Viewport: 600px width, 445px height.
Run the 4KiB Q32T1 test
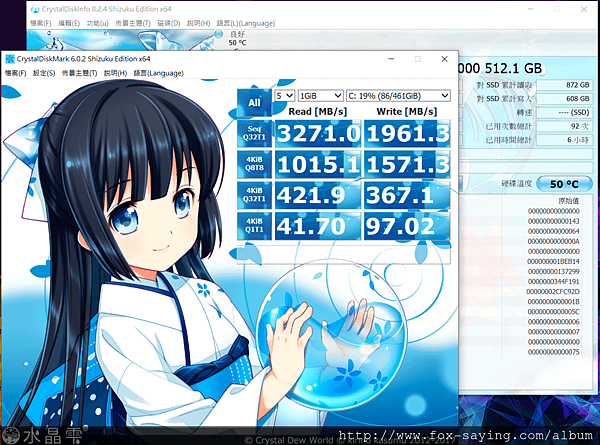coord(254,195)
